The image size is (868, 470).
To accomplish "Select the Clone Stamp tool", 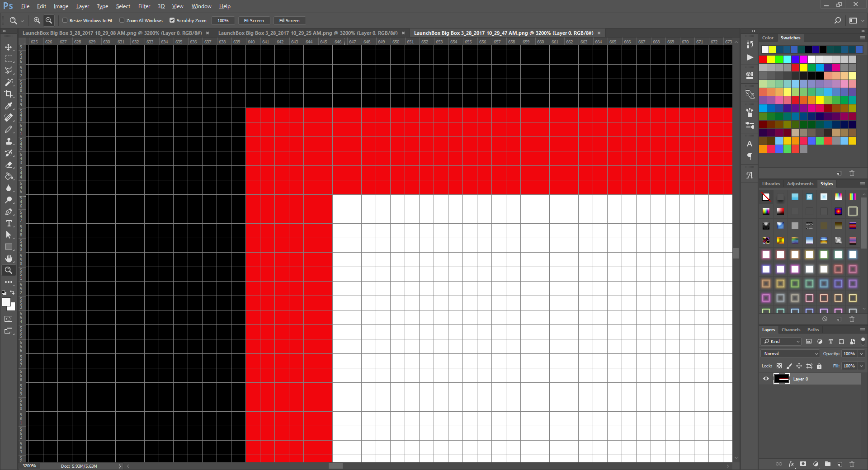I will coord(9,141).
